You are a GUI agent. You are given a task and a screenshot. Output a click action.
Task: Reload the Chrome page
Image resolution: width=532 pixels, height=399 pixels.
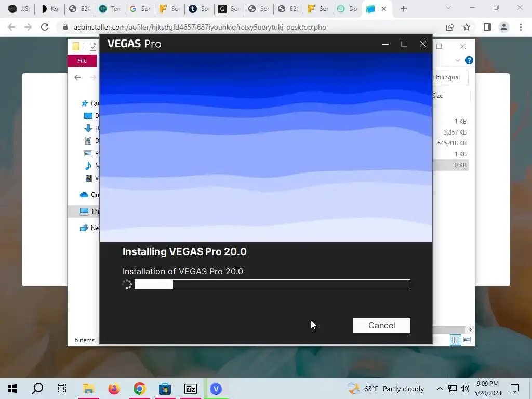pyautogui.click(x=45, y=27)
